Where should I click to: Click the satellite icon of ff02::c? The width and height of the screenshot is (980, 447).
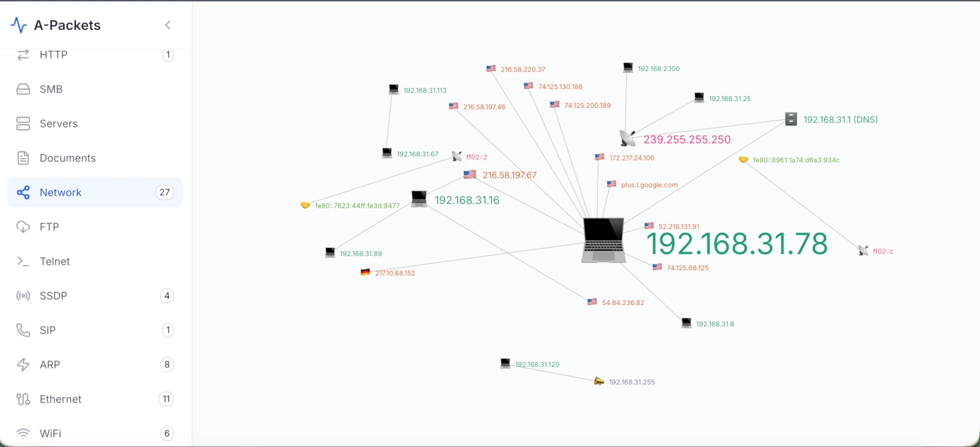click(x=864, y=250)
